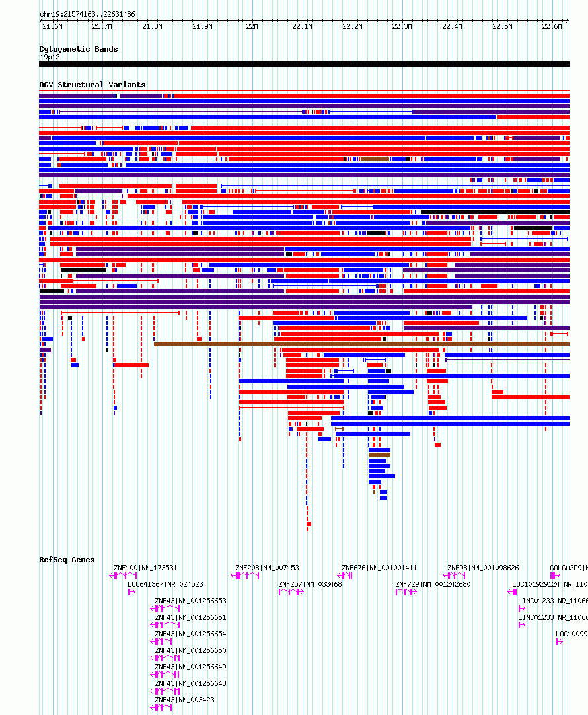Viewport: 588px width, 715px height.
Task: Open the ZNF98|NM_001098626 gene label
Action: [x=483, y=568]
